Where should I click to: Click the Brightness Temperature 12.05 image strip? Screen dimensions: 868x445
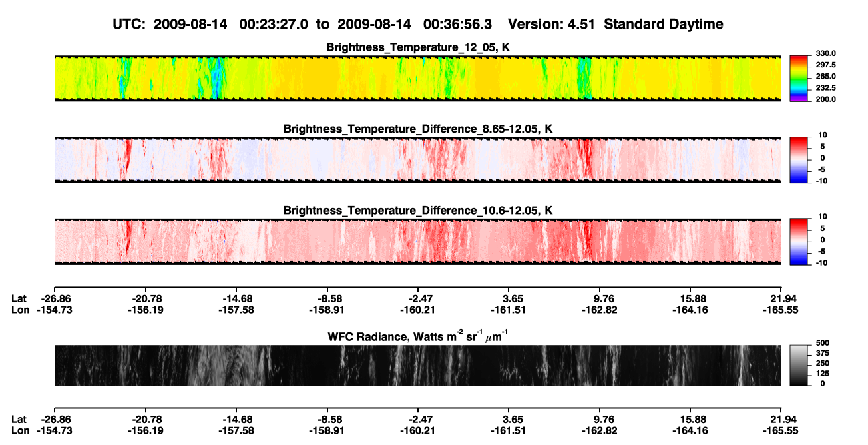417,78
